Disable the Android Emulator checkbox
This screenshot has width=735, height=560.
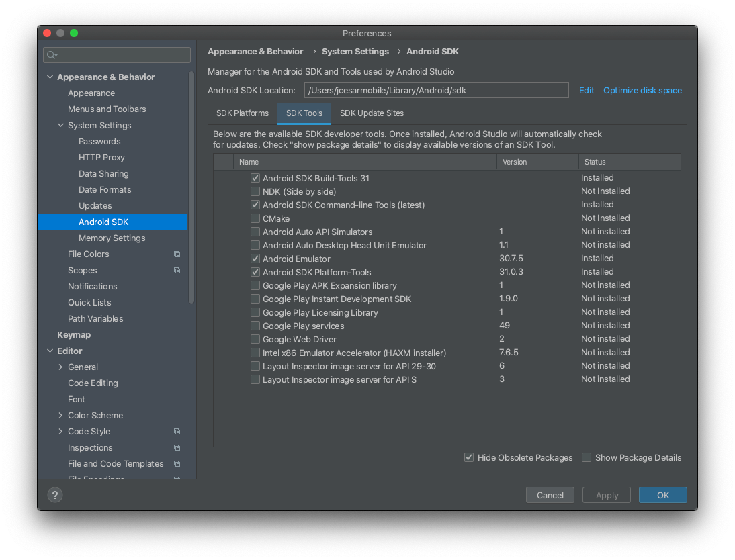255,259
